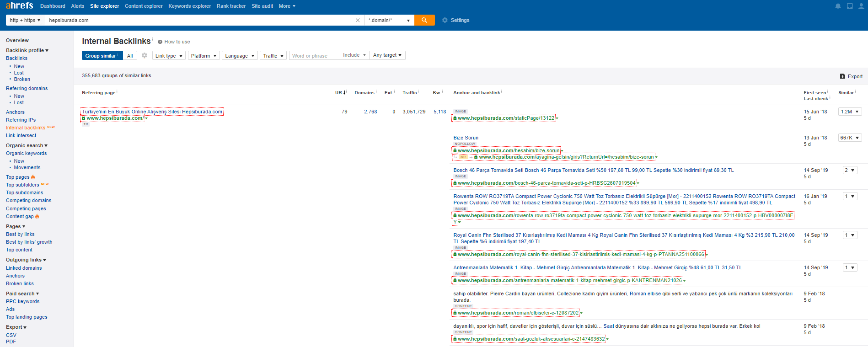Image resolution: width=868 pixels, height=347 pixels.
Task: Toggle Group similar view
Action: click(102, 55)
